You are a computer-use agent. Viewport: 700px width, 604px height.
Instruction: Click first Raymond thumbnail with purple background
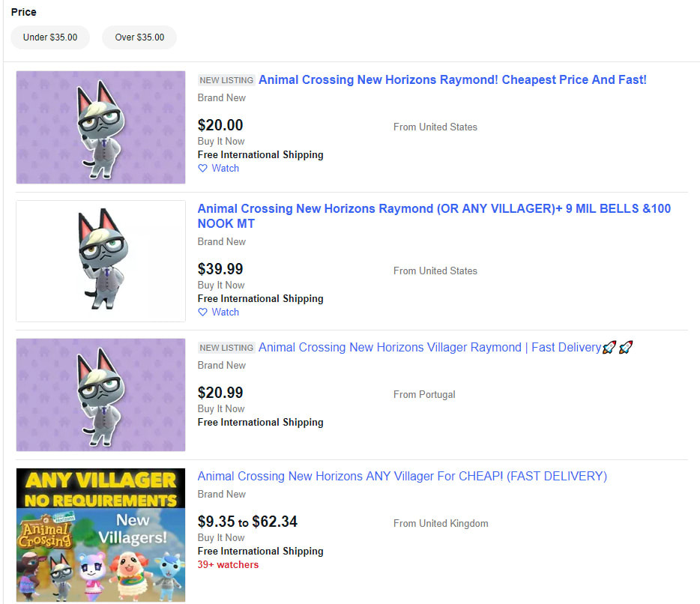100,127
